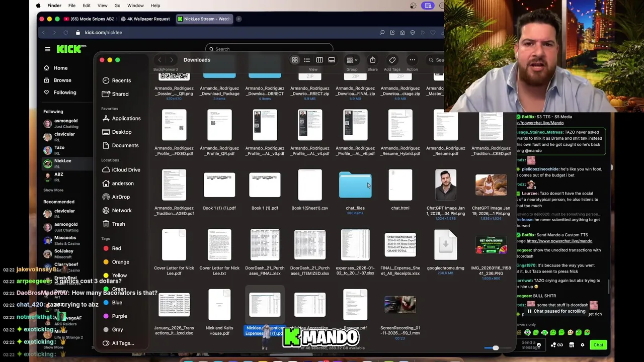Switch Finder to list view
The height and width of the screenshot is (362, 644).
(x=307, y=60)
